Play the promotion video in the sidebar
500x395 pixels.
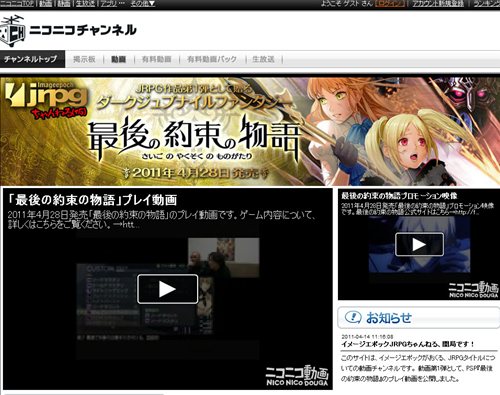(x=419, y=244)
